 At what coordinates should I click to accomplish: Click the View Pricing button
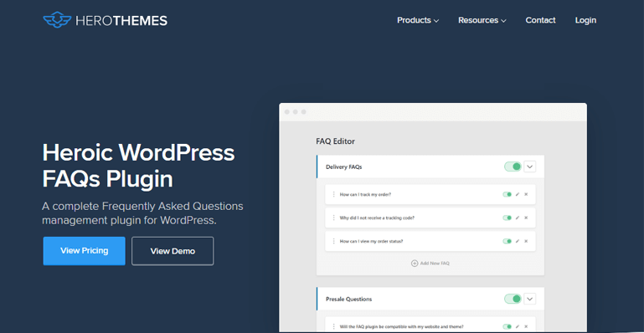point(85,250)
